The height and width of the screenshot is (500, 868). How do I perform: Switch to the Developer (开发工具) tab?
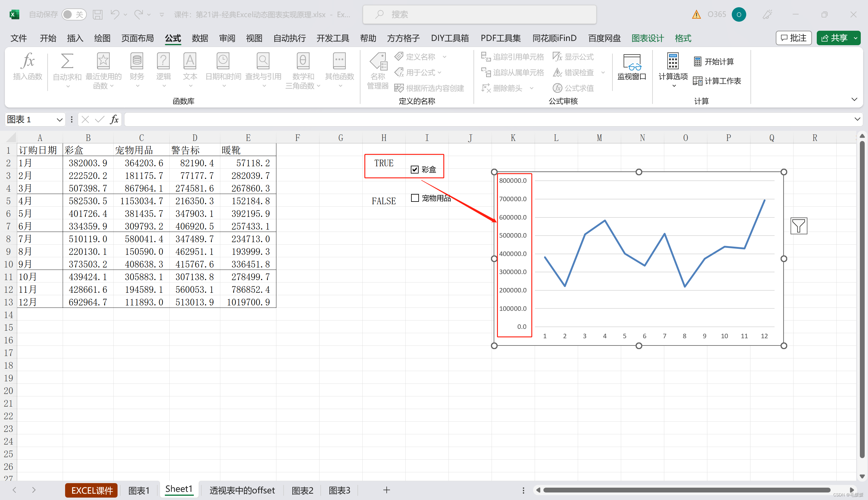tap(333, 38)
